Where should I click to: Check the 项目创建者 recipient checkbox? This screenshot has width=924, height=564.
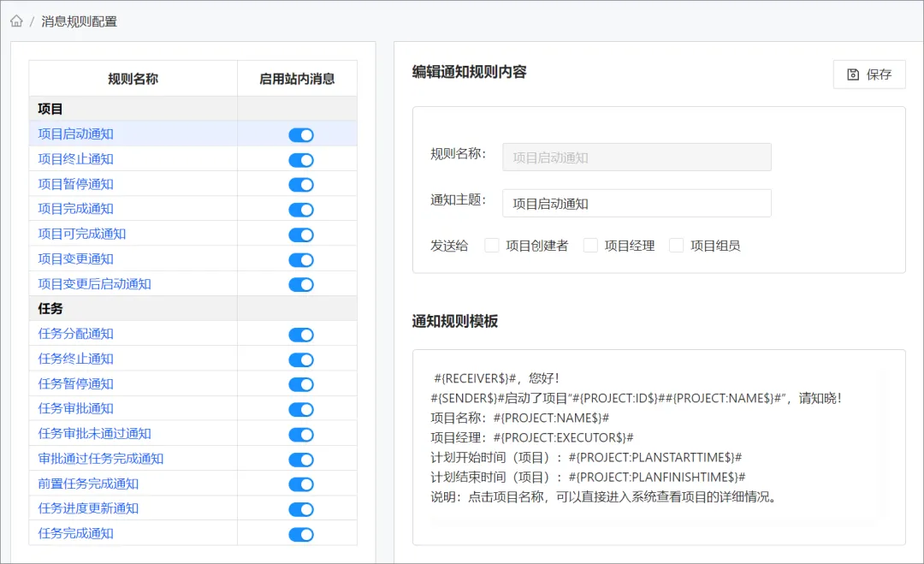click(x=491, y=245)
